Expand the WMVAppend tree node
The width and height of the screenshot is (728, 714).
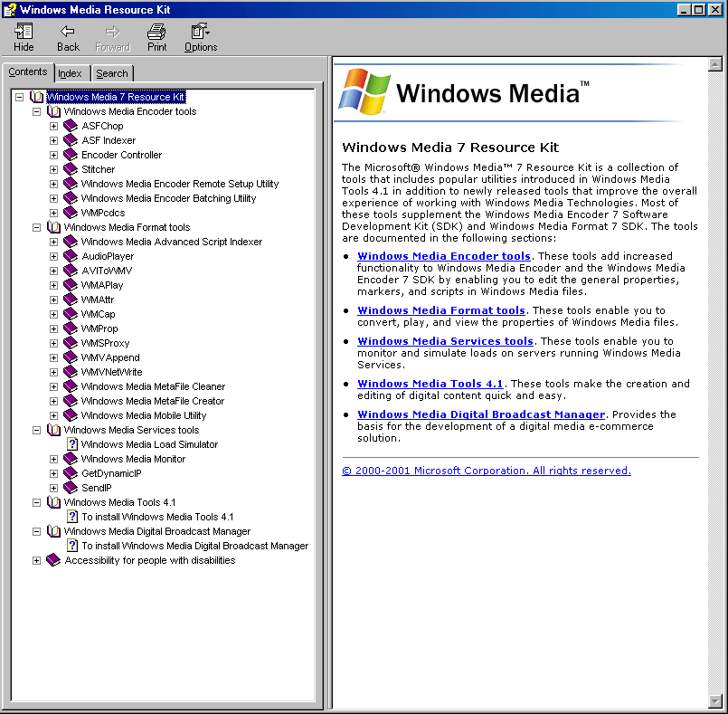[x=54, y=357]
